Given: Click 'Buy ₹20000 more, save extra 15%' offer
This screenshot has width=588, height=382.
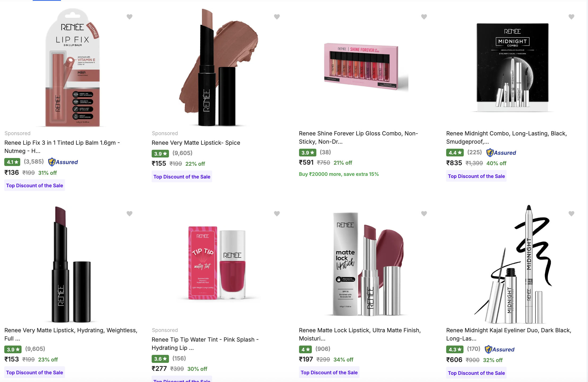Looking at the screenshot, I should (339, 174).
